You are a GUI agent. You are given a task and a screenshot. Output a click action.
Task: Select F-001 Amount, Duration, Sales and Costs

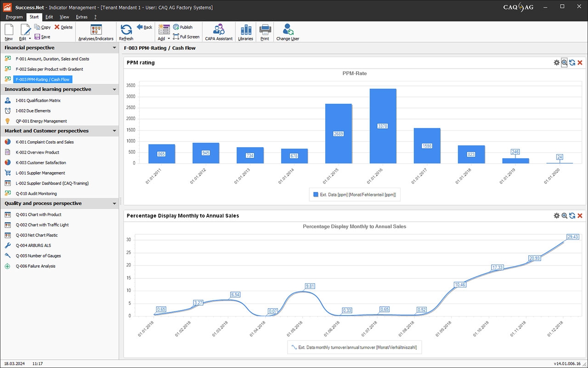tap(52, 59)
